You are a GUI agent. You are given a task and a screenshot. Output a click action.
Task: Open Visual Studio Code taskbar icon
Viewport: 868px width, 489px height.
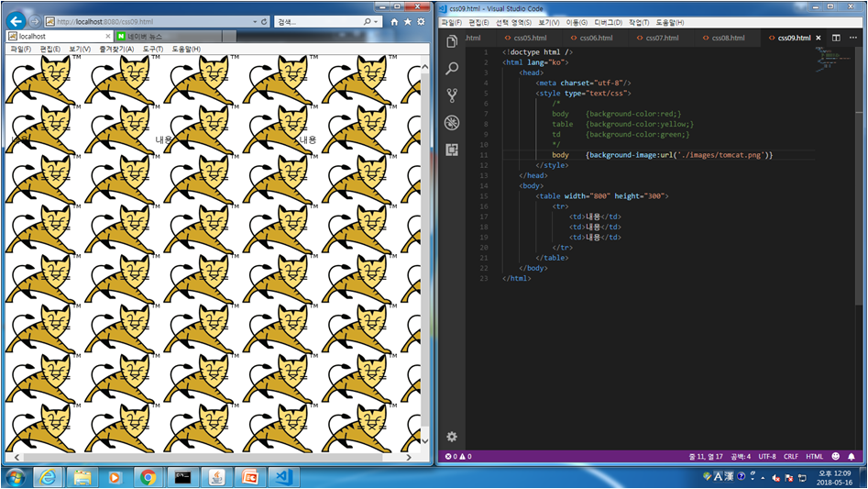[x=283, y=477]
